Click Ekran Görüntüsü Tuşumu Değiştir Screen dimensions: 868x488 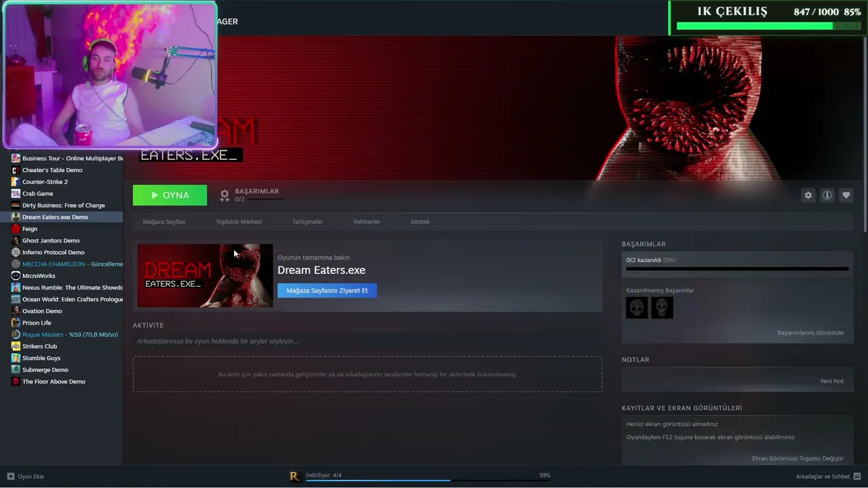click(797, 459)
